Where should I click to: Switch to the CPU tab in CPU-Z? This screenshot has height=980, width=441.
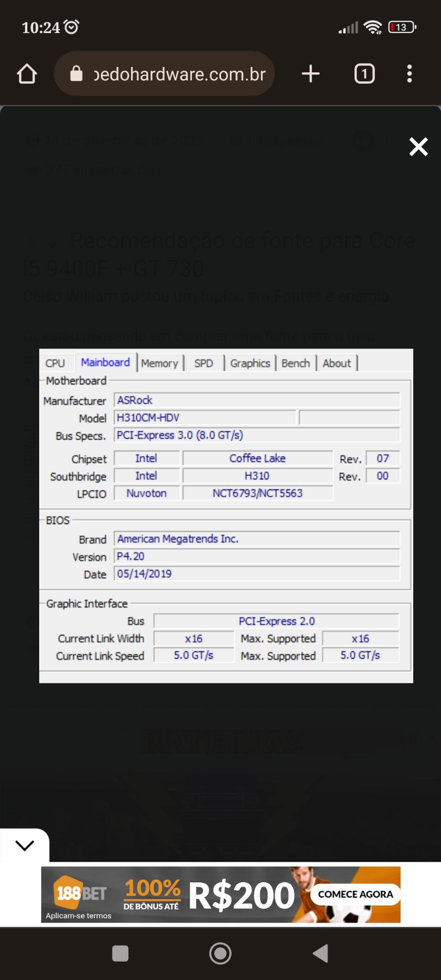point(55,363)
